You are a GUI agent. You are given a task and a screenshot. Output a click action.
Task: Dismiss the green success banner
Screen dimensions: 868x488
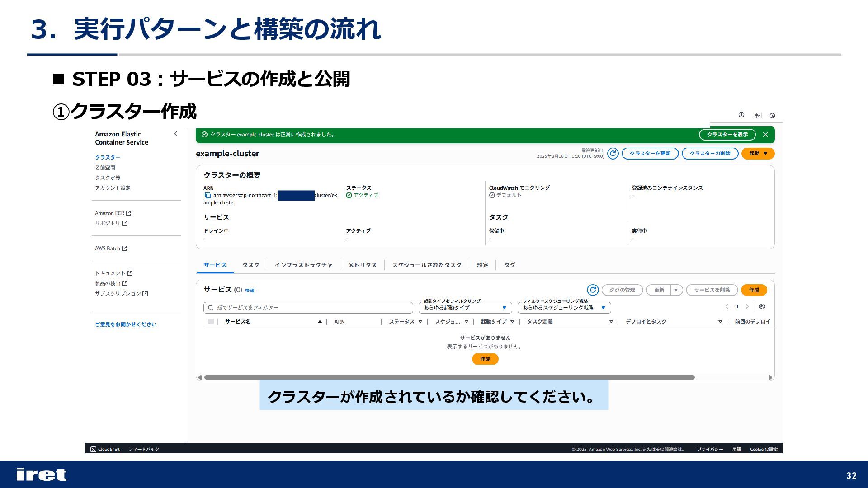pyautogui.click(x=765, y=135)
